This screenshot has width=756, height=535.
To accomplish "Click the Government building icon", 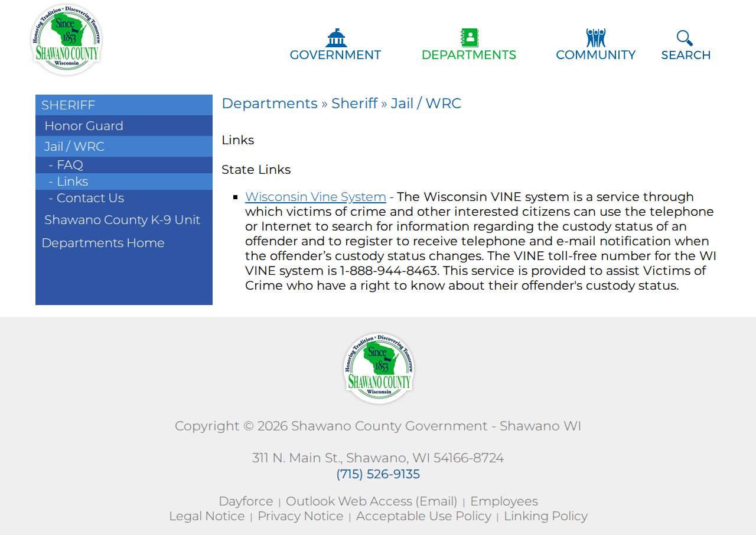I will 336,38.
